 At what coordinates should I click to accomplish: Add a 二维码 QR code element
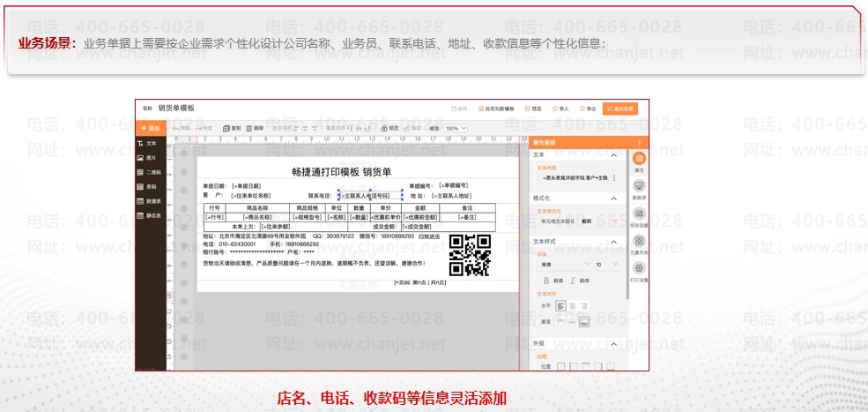pyautogui.click(x=148, y=172)
